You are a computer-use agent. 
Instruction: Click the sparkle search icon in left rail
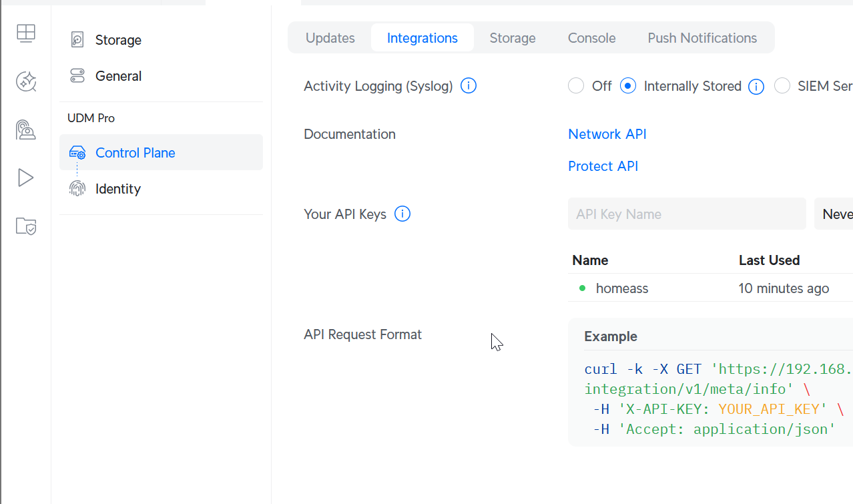[x=26, y=81]
